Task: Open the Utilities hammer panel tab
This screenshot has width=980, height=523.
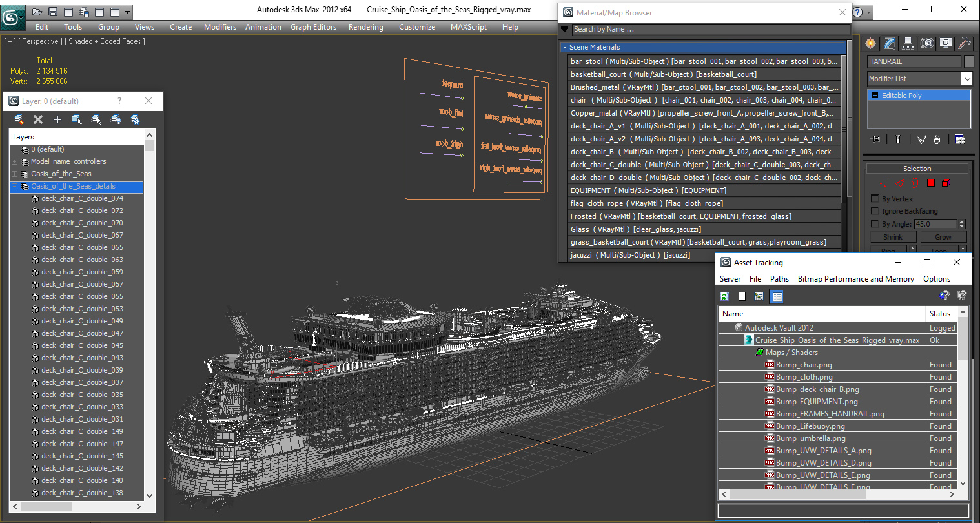Action: [965, 43]
